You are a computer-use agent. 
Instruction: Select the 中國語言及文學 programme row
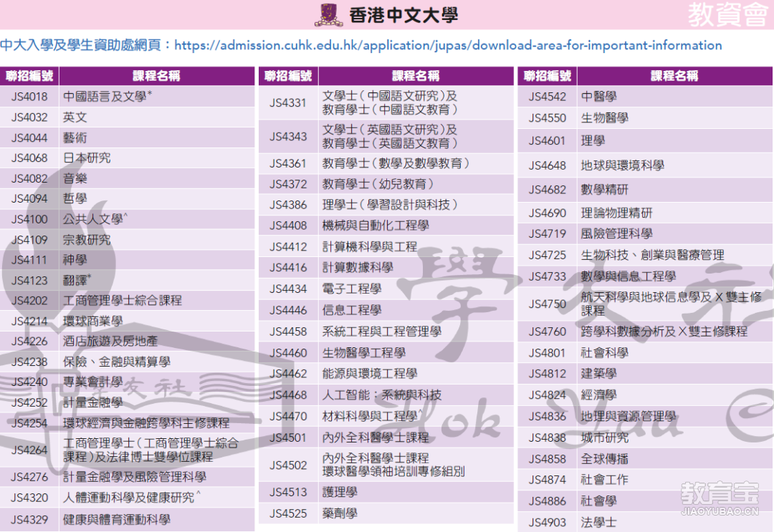[x=127, y=97]
